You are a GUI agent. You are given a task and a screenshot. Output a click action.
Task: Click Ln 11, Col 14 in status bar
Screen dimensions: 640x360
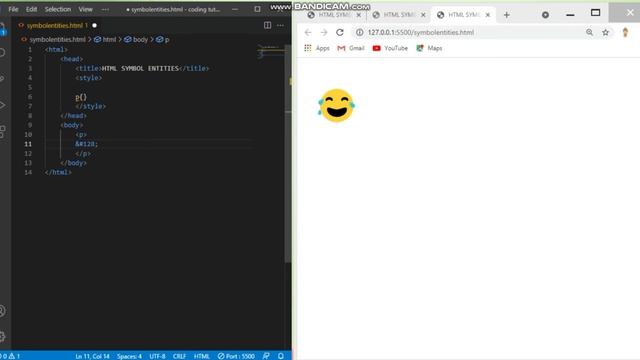coord(92,356)
